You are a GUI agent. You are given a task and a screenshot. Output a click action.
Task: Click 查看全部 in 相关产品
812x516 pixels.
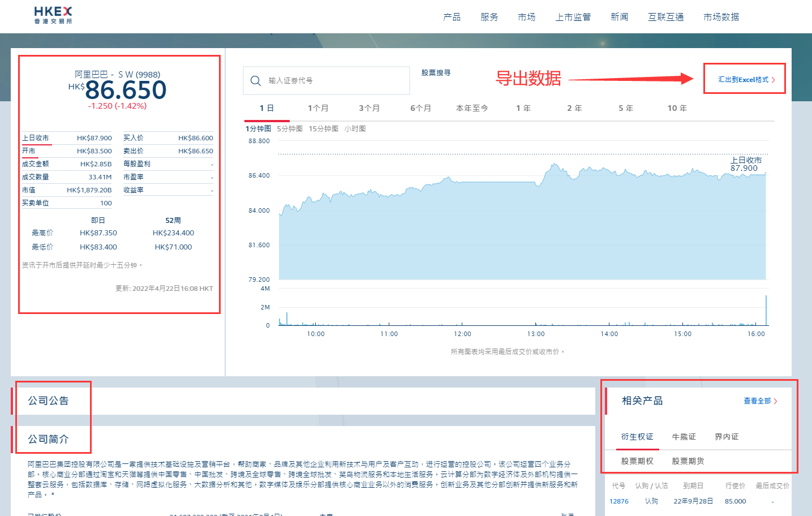click(x=757, y=401)
